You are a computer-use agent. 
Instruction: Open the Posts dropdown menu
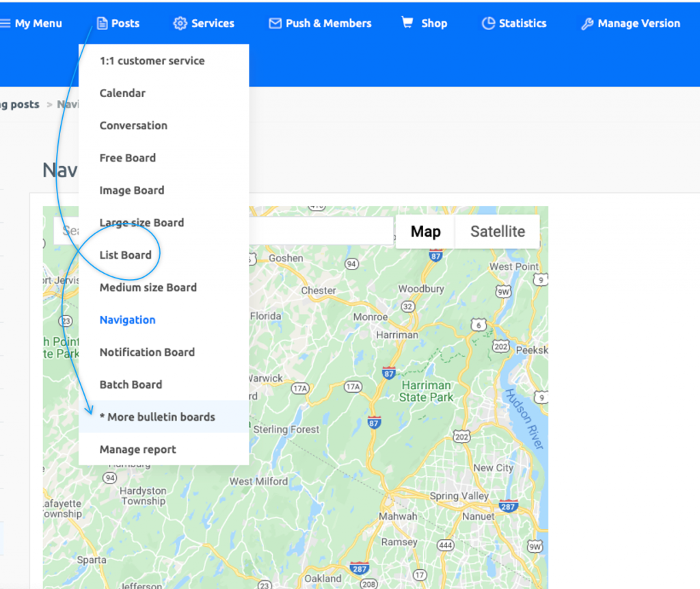(x=123, y=23)
